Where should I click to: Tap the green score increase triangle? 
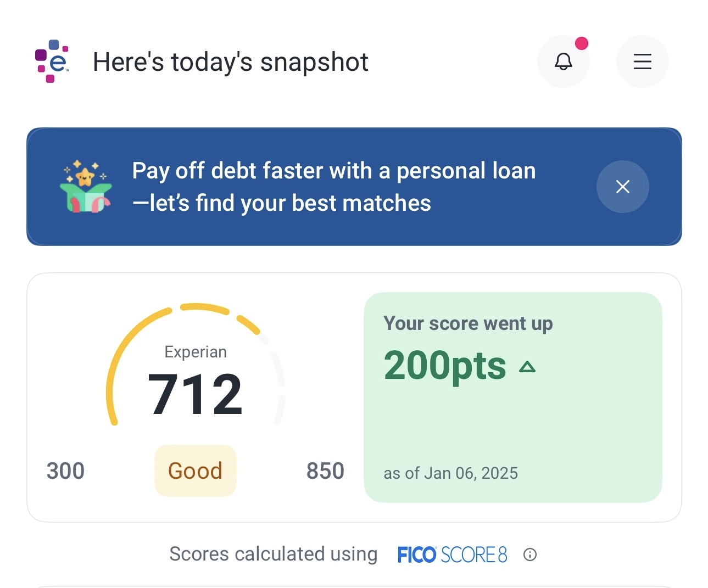coord(527,367)
